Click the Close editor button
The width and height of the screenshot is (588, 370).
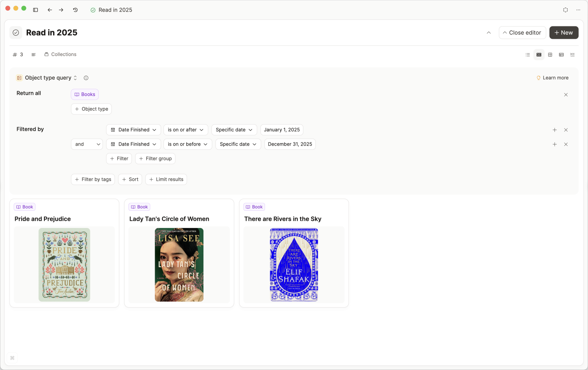pyautogui.click(x=522, y=33)
